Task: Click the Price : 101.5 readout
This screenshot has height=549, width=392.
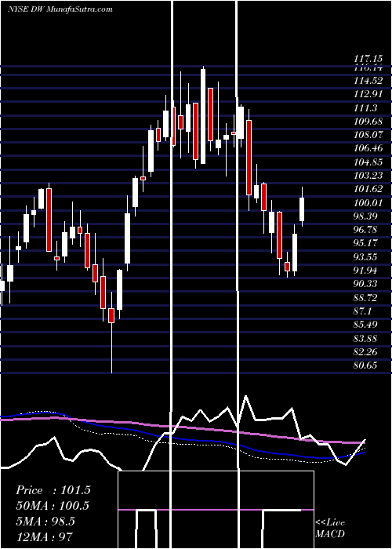Action: pyautogui.click(x=53, y=490)
